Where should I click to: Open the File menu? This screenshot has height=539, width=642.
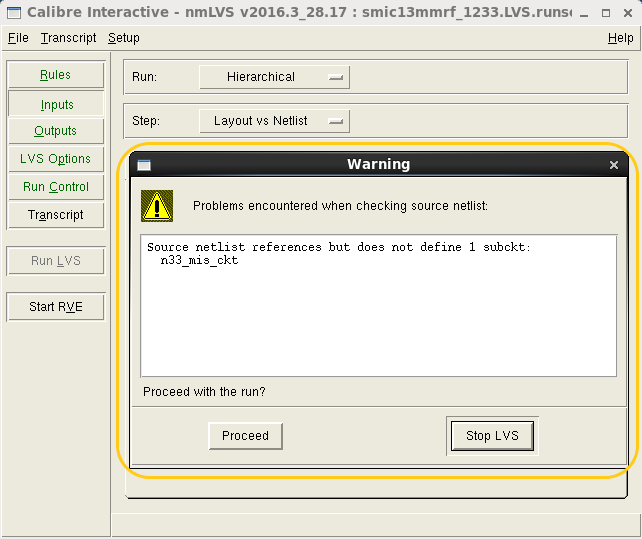pos(19,38)
